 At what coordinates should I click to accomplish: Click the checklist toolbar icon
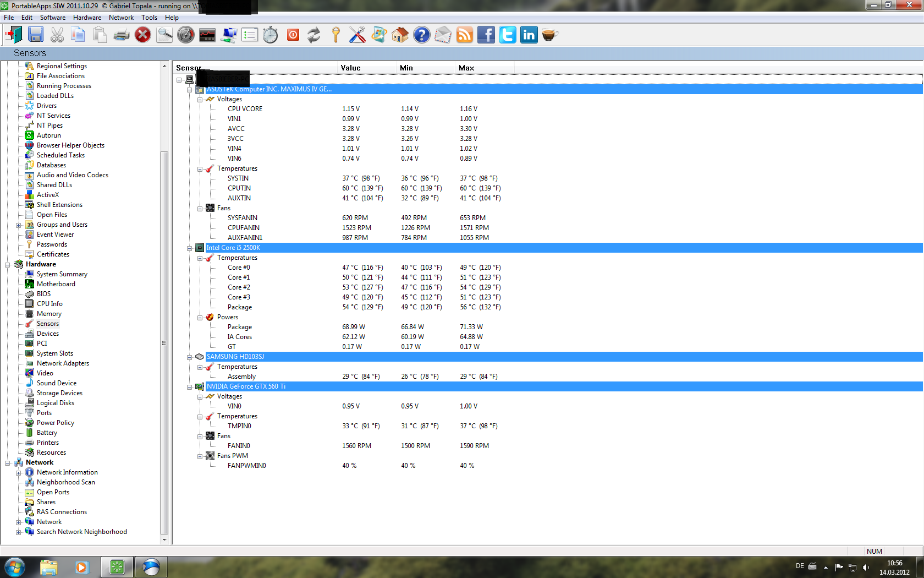(250, 35)
